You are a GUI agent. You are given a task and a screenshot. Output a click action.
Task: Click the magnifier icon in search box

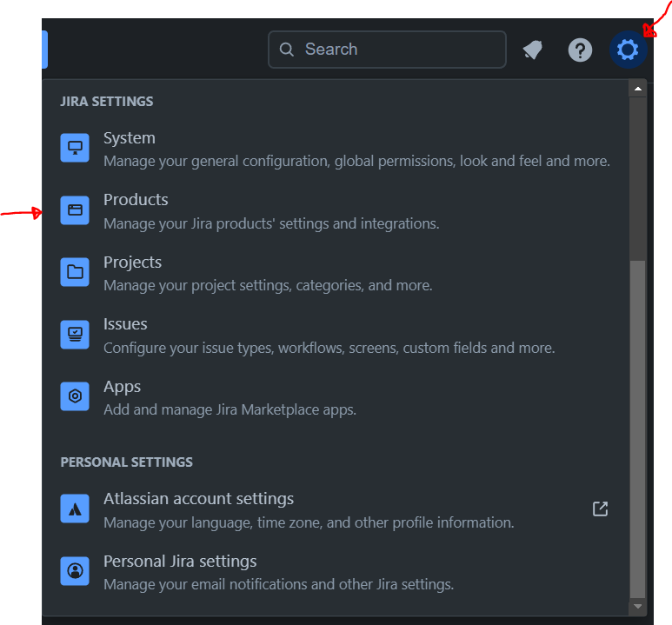coord(286,50)
